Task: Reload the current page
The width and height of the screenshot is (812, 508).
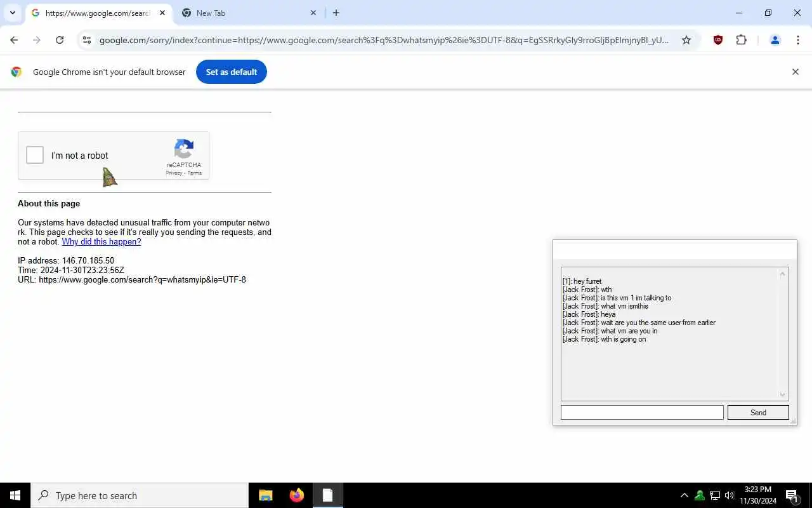Action: (x=60, y=40)
